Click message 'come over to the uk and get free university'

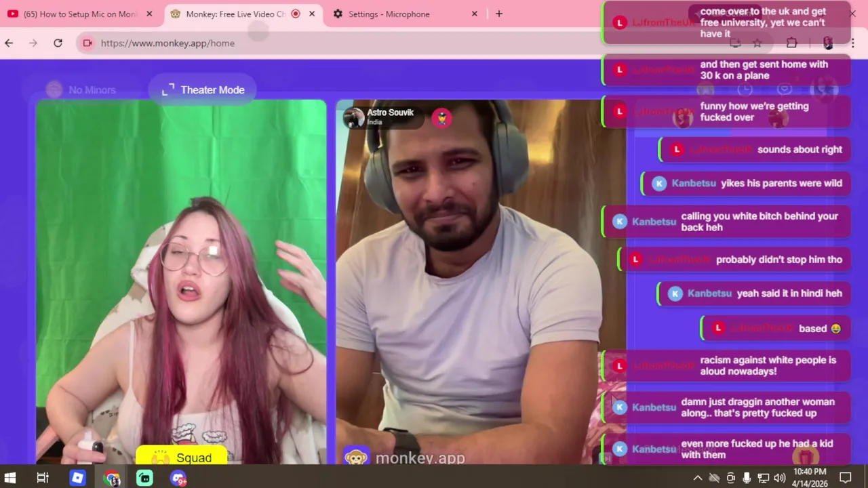pos(726,22)
